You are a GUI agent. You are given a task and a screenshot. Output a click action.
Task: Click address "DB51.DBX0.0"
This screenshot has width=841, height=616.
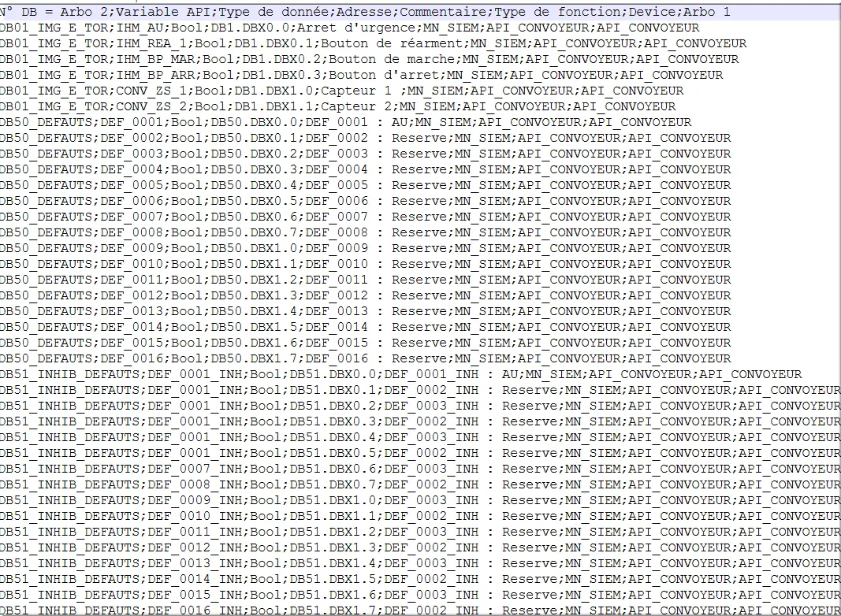point(333,374)
